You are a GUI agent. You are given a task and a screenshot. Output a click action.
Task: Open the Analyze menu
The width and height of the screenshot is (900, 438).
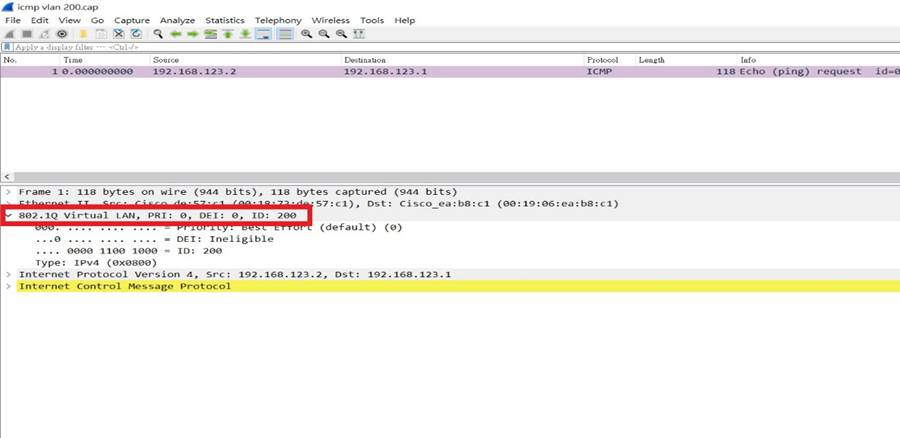(177, 20)
